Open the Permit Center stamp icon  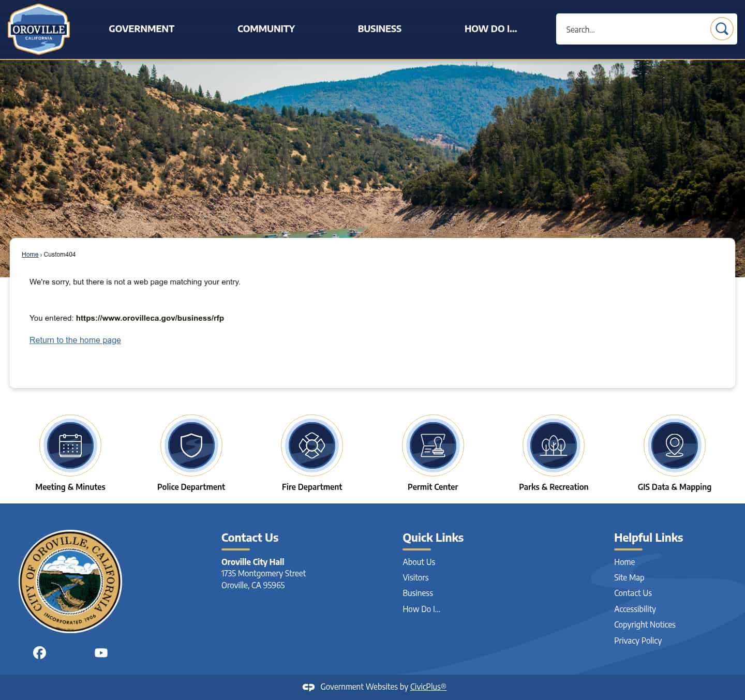[433, 445]
